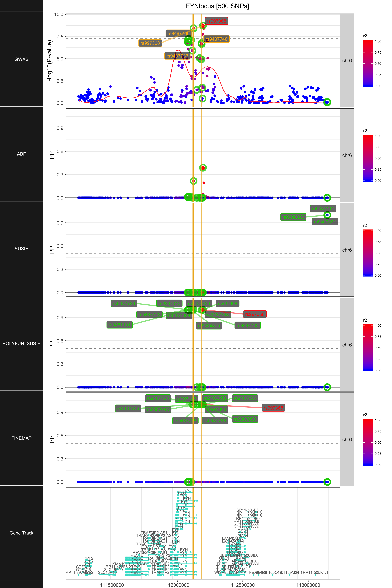The height and width of the screenshot is (588, 392).
Task: Click x-axis tick label 111500000
Action: tap(112, 585)
